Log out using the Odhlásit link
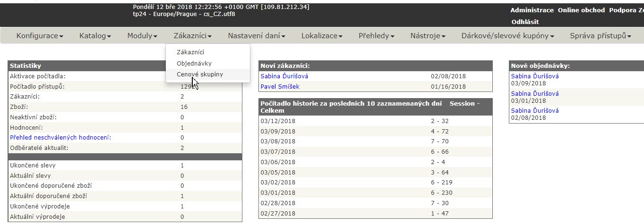The height and width of the screenshot is (224, 644). coord(525,22)
